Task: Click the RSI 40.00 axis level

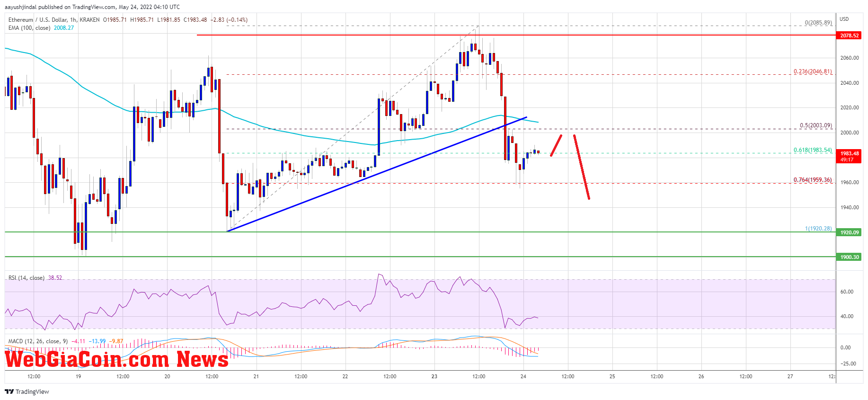Action: (x=847, y=316)
